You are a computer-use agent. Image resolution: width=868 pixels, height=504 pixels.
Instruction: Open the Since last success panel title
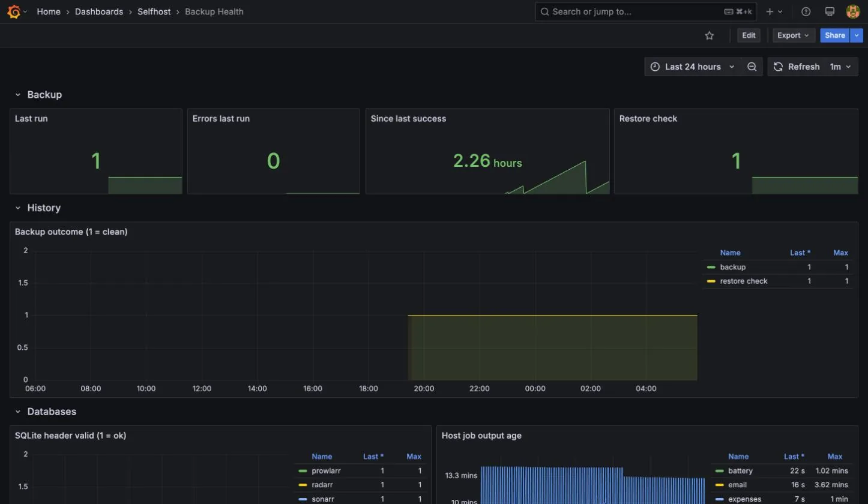tap(408, 119)
